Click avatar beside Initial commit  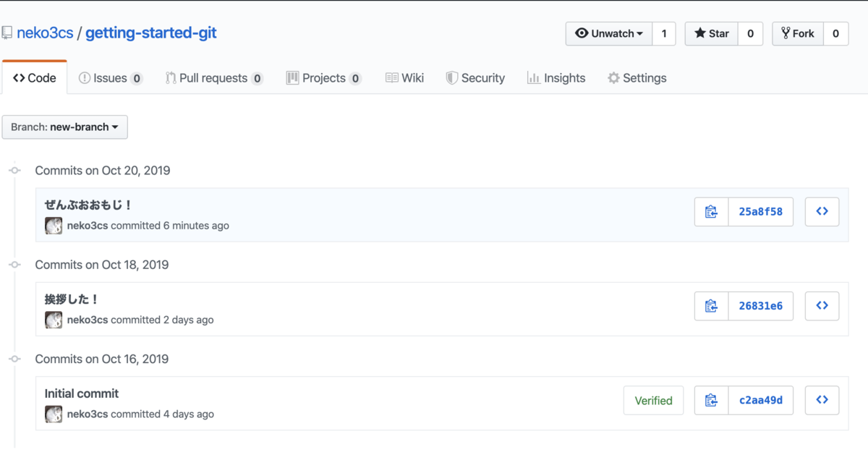pos(54,414)
